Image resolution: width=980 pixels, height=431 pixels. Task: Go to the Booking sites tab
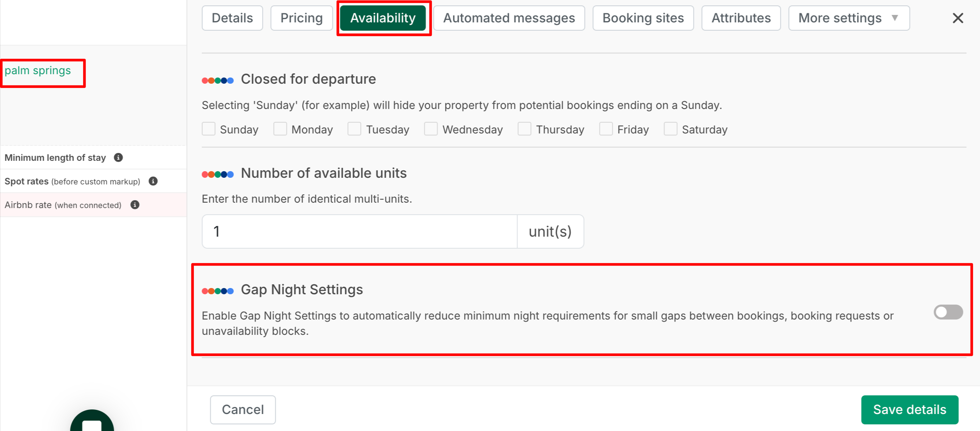(643, 18)
